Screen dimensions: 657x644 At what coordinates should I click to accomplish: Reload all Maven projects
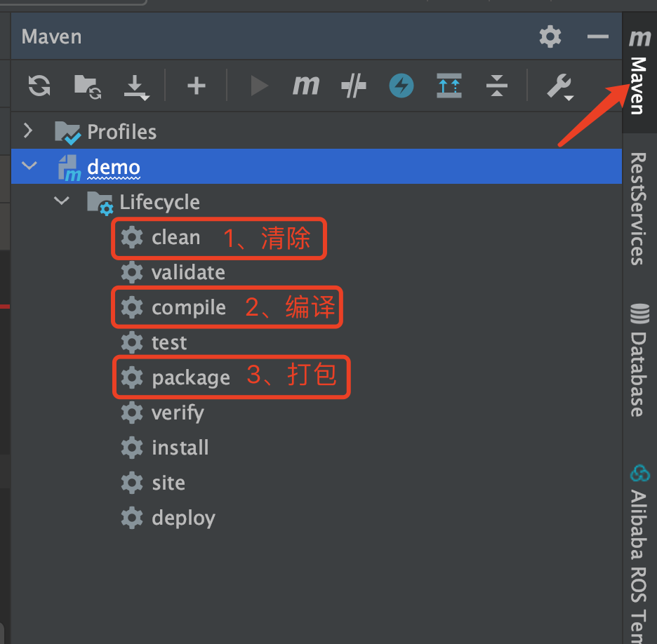39,86
